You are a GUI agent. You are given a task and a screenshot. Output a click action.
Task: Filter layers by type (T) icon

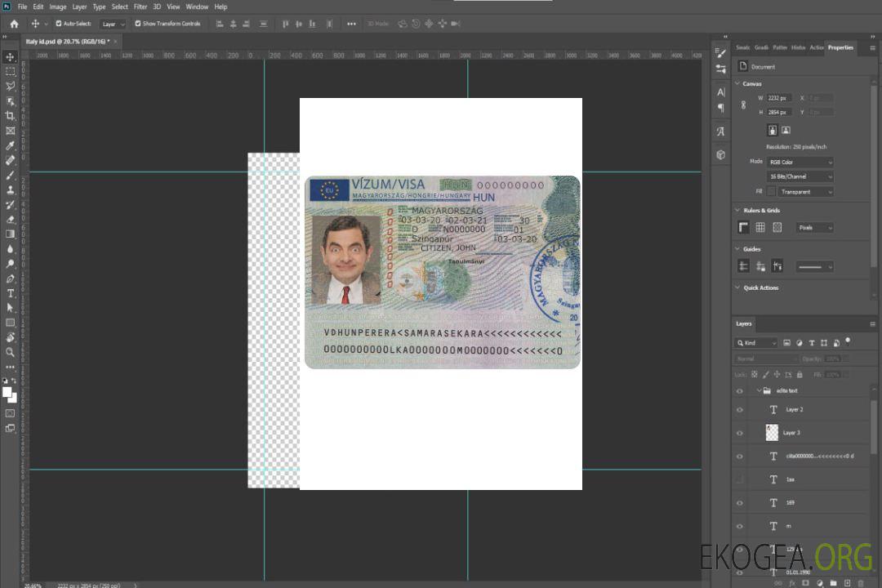click(812, 343)
